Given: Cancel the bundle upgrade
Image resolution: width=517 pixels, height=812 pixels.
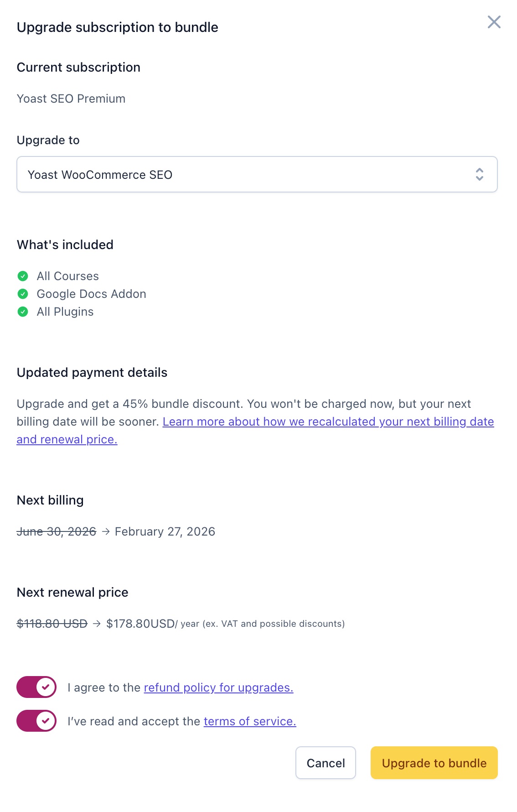Looking at the screenshot, I should (x=326, y=763).
